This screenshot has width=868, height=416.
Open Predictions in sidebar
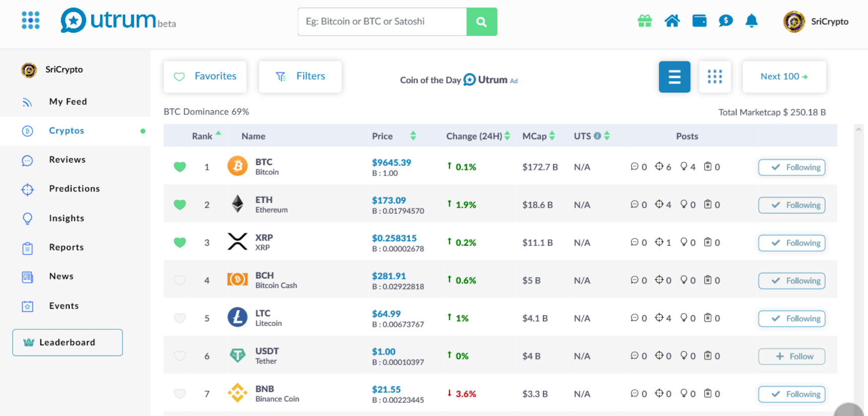coord(75,189)
